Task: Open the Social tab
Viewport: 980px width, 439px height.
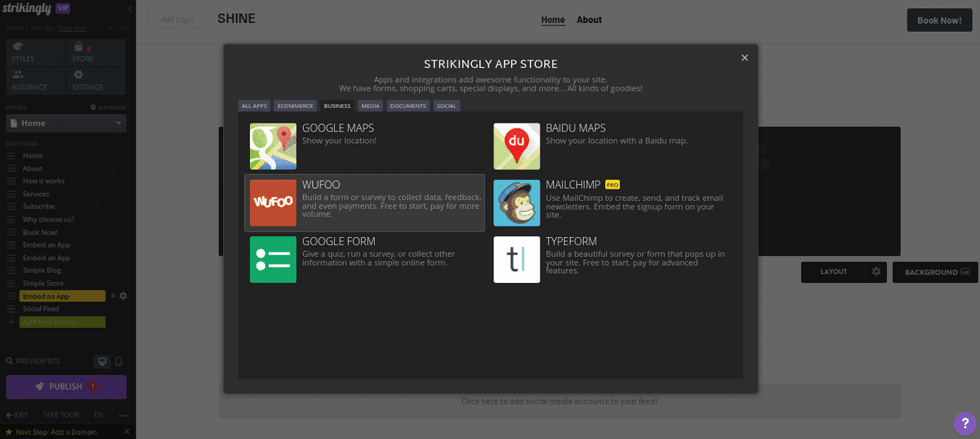Action: tap(446, 105)
